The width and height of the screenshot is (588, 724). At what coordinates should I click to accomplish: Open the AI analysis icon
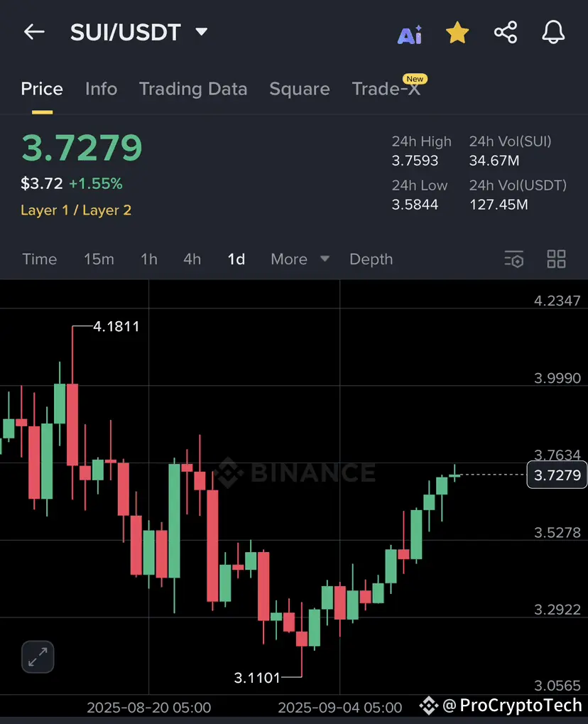click(410, 34)
